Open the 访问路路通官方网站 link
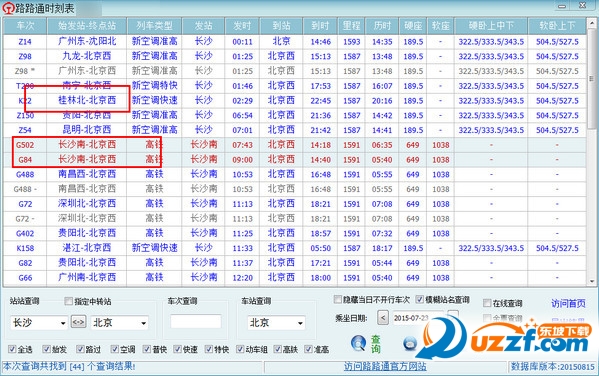Screen dimensions: 599x376 pyautogui.click(x=385, y=366)
